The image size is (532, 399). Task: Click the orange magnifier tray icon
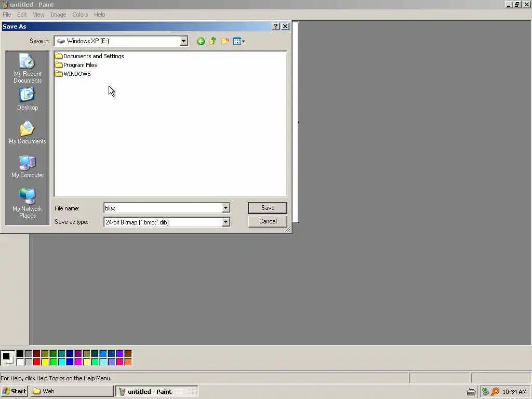[x=495, y=392]
